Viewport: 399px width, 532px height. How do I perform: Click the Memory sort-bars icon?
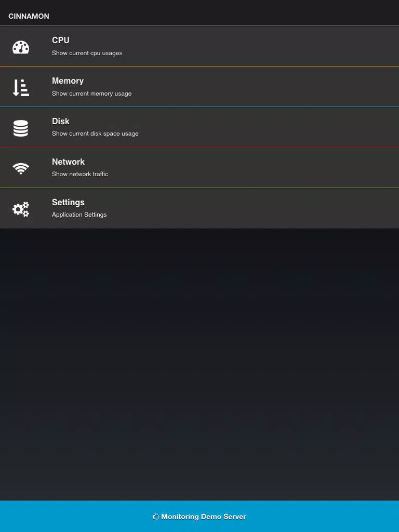[21, 87]
